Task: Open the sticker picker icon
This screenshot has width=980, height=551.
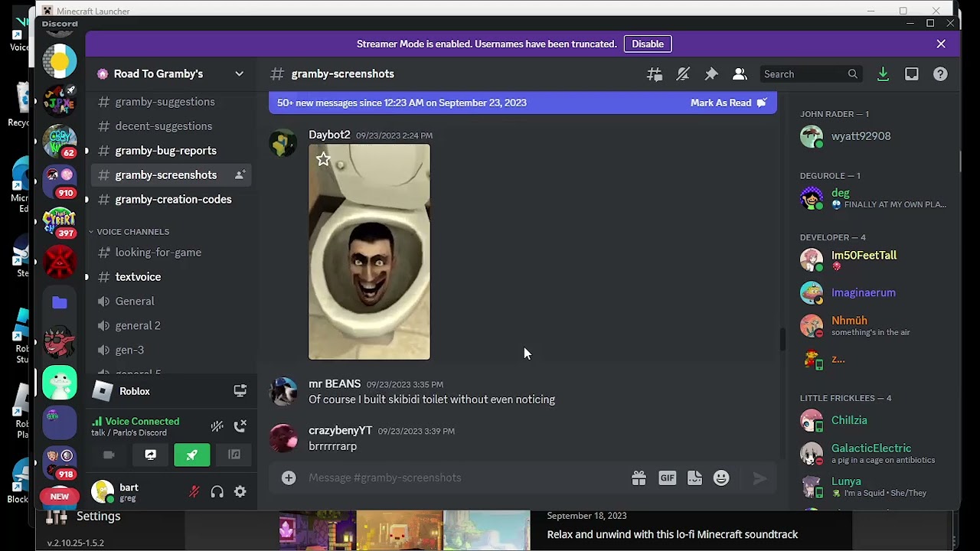Action: (x=694, y=478)
